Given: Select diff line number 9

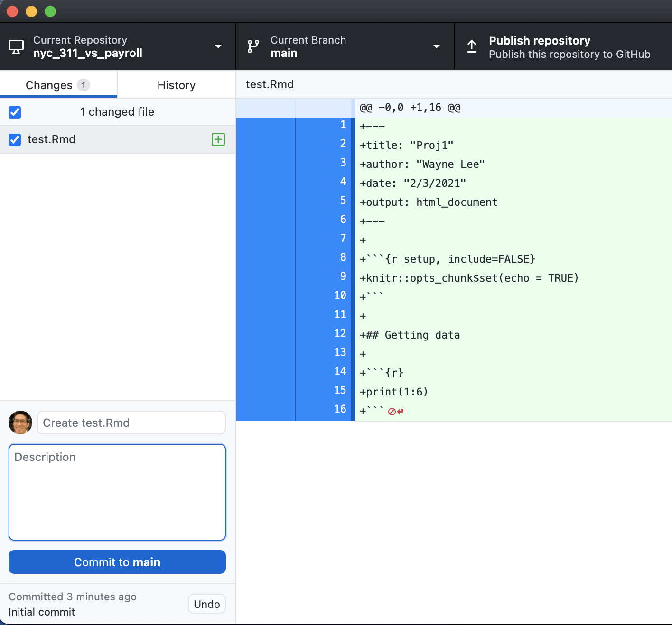Looking at the screenshot, I should [x=343, y=276].
